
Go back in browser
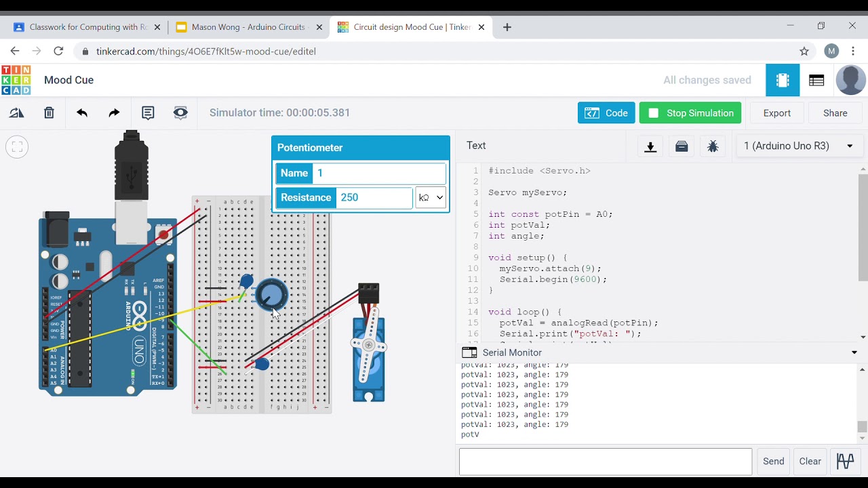click(15, 52)
